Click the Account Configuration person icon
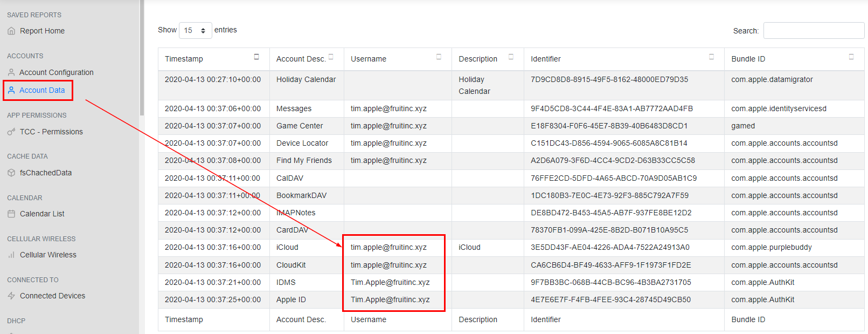Image resolution: width=868 pixels, height=334 pixels. [x=11, y=72]
